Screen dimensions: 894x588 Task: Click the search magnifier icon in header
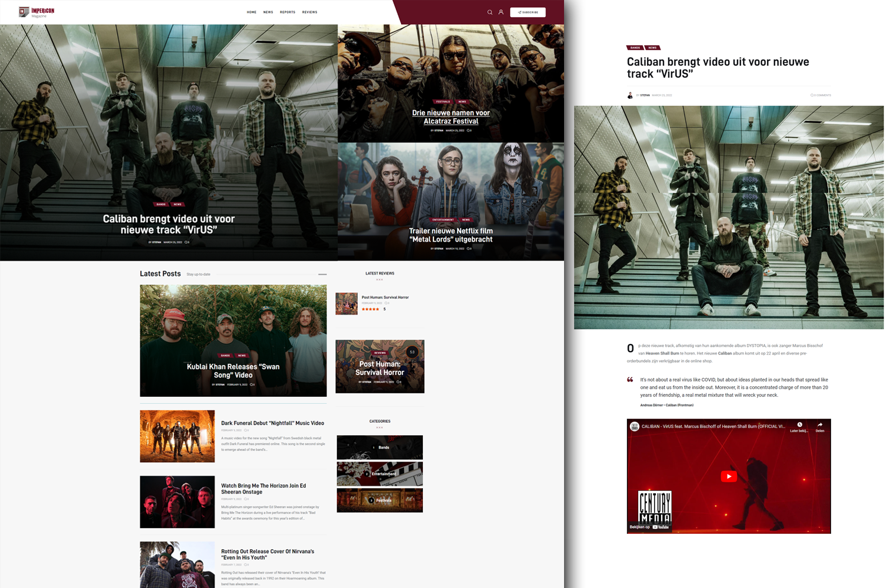[x=489, y=12]
